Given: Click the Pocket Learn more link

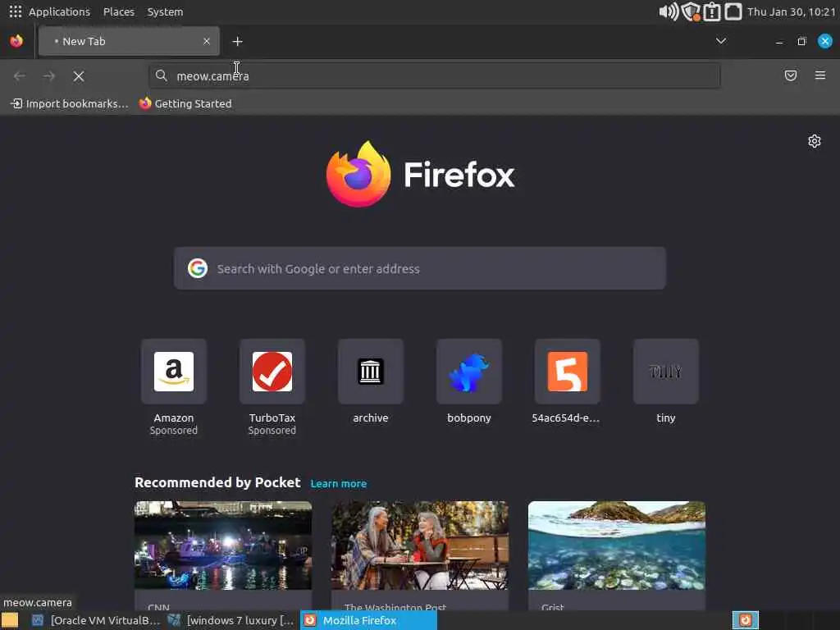Looking at the screenshot, I should pyautogui.click(x=339, y=484).
